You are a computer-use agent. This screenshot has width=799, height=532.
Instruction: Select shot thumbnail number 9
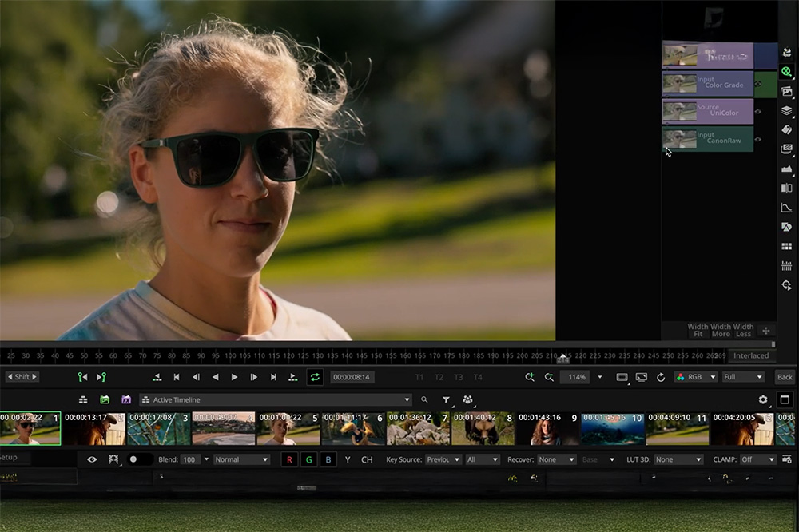548,428
